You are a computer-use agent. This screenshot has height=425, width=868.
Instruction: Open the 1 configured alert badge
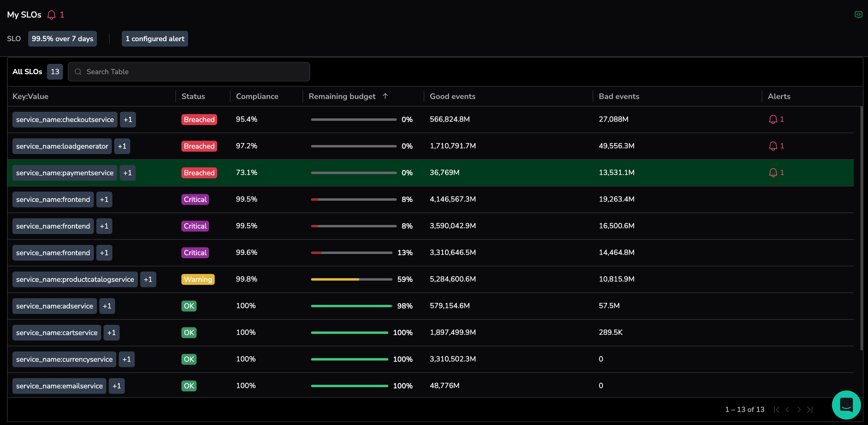(x=155, y=39)
